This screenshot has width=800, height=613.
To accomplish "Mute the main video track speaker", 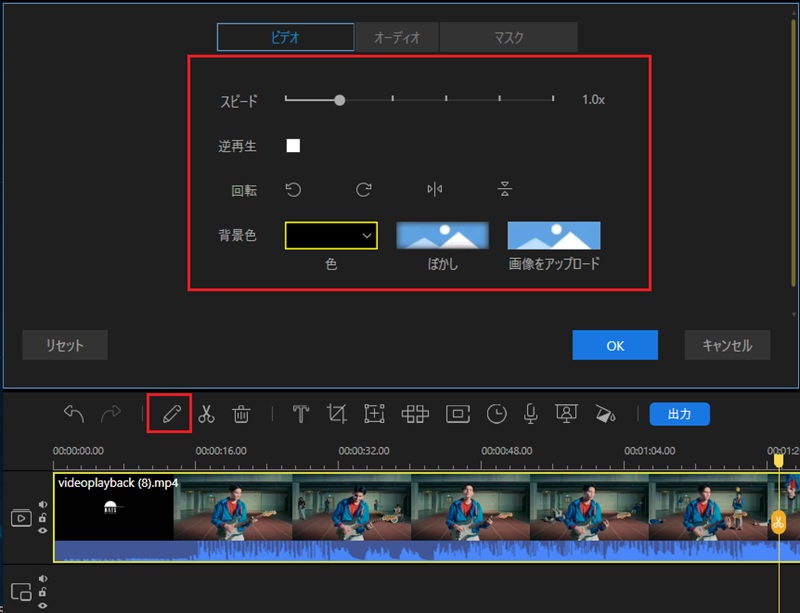I will (43, 504).
